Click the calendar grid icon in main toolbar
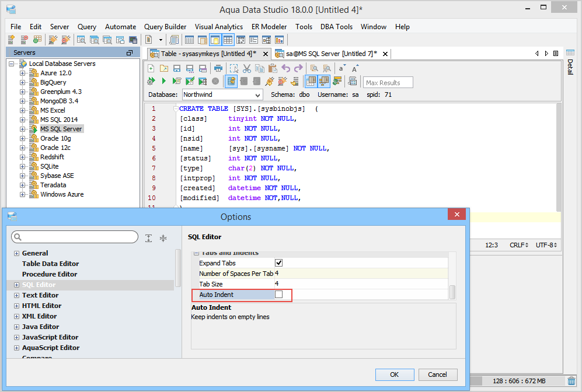This screenshot has height=392, width=582. point(189,40)
